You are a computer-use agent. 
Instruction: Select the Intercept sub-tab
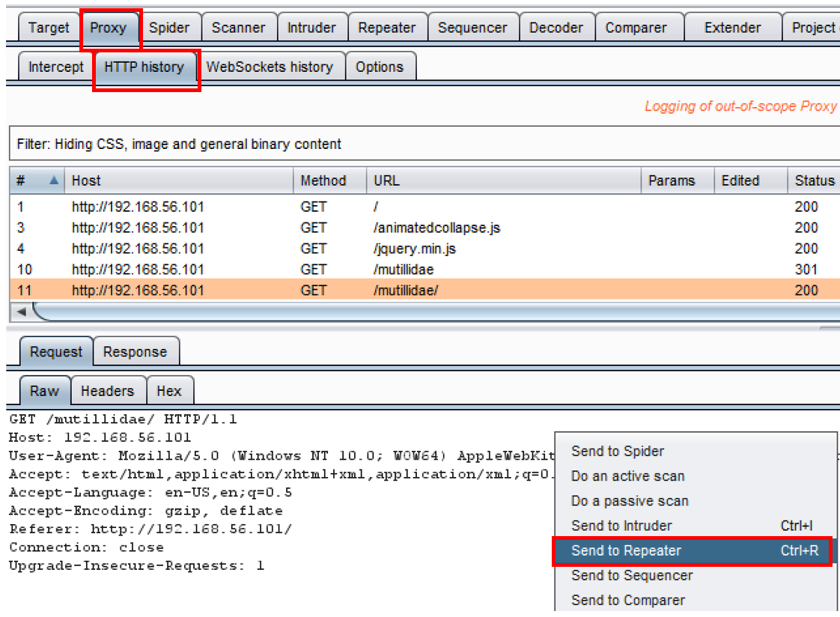[x=55, y=67]
